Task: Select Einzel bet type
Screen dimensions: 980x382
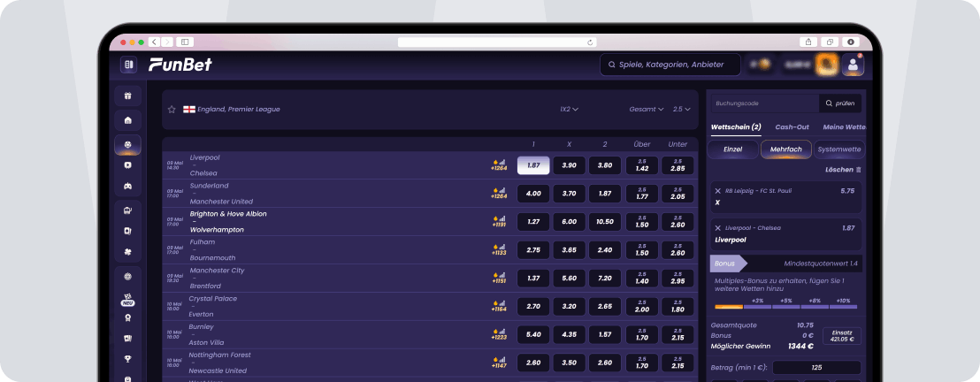Action: (731, 149)
